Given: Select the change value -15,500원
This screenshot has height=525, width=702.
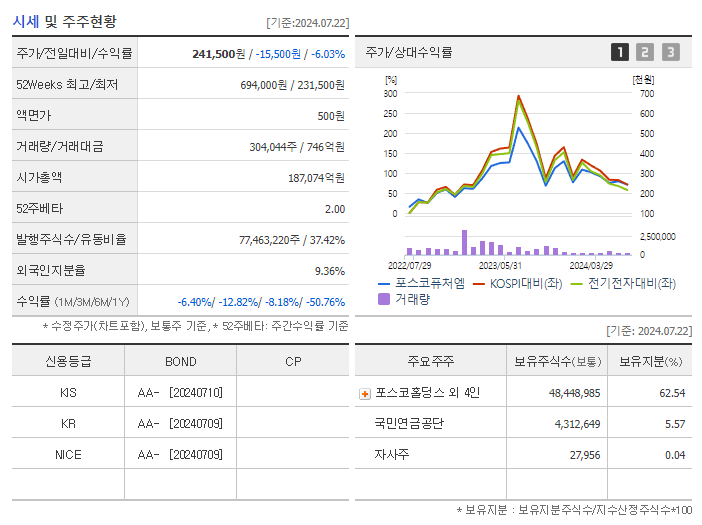Looking at the screenshot, I should click(278, 54).
